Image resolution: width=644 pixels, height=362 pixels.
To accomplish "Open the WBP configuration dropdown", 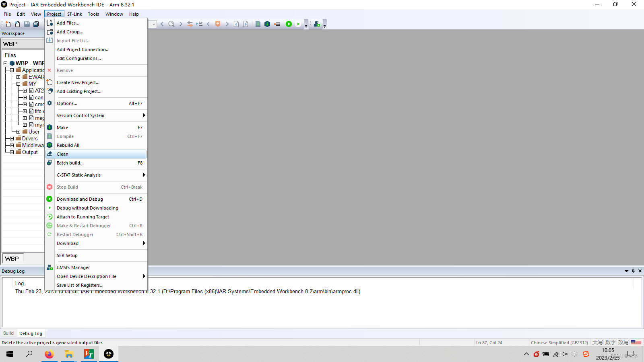I will (23, 44).
